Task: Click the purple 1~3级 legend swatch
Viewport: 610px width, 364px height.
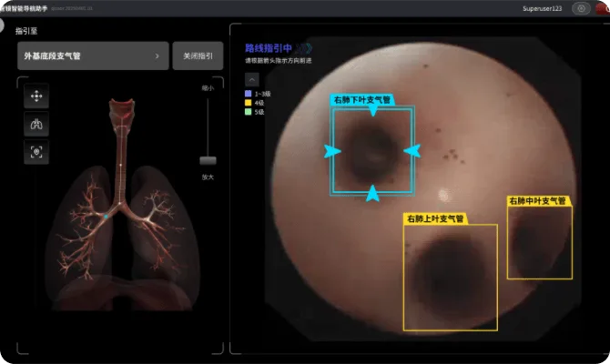Action: coord(249,94)
